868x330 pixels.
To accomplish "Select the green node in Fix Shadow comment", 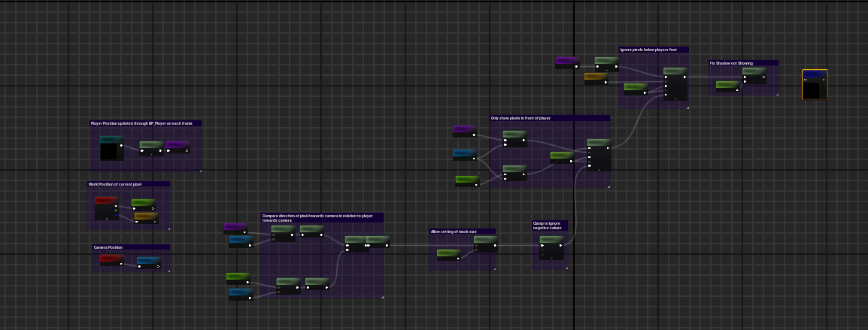I will click(727, 85).
